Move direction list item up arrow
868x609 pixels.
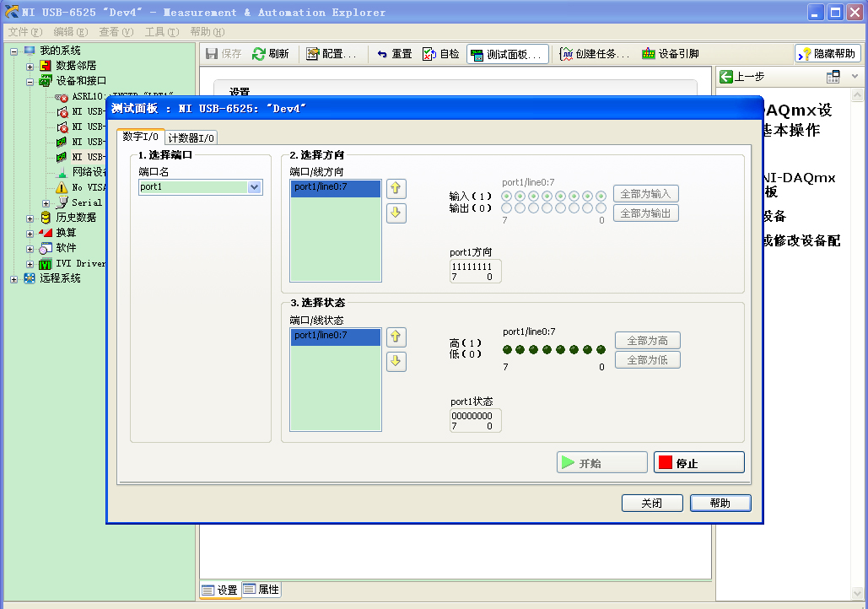[x=396, y=189]
